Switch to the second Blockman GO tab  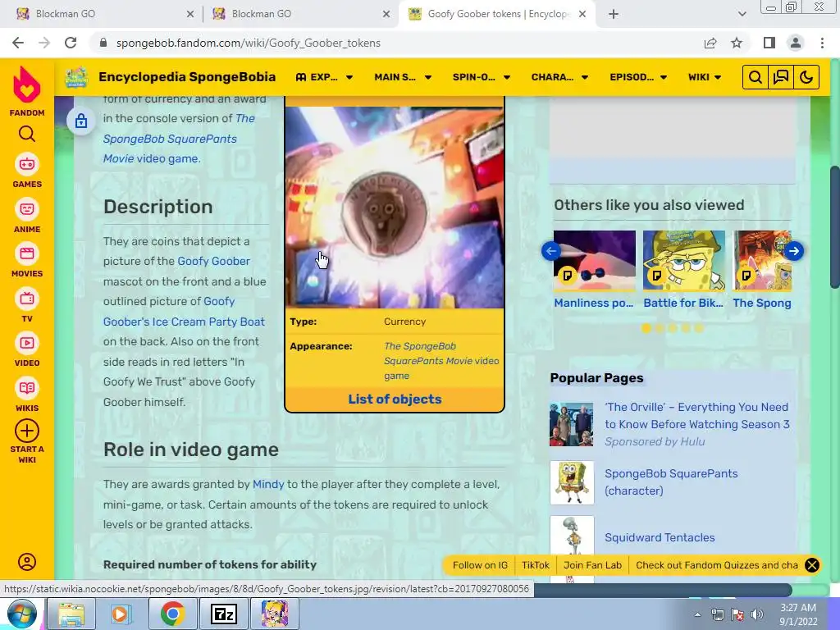click(x=300, y=14)
